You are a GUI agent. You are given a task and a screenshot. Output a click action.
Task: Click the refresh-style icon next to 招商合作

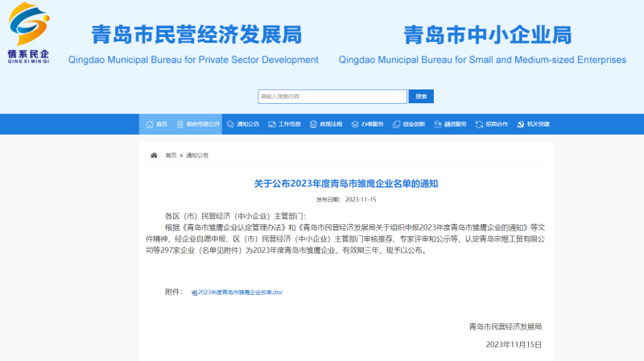pyautogui.click(x=480, y=124)
